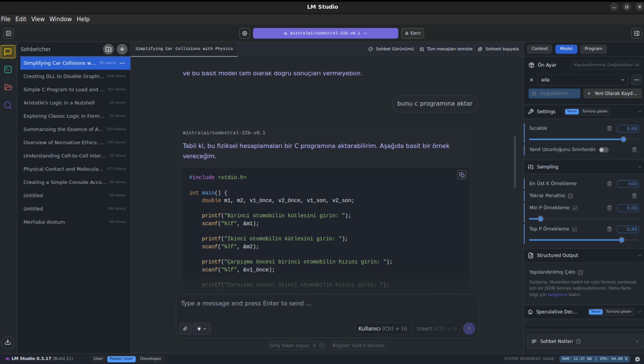Open the belgelere documentation link
The height and width of the screenshot is (364, 644).
point(557,295)
